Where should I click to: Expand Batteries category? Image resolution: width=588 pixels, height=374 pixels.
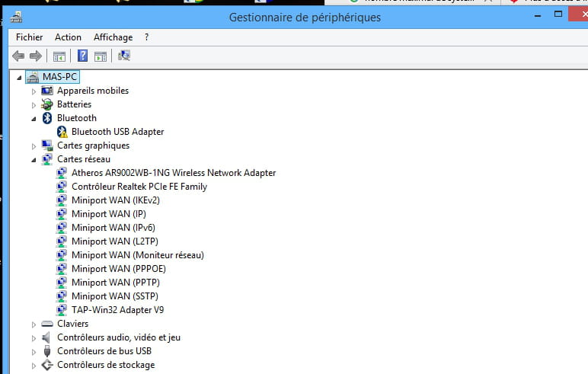coord(34,105)
